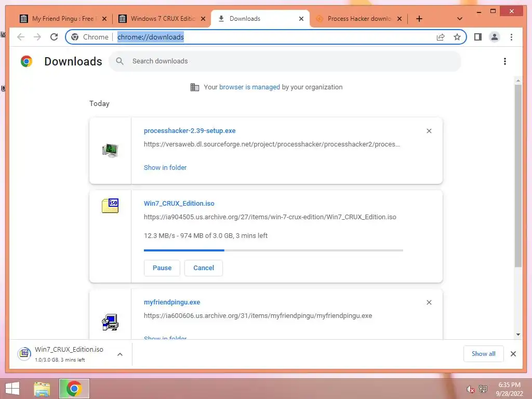532x399 pixels.
Task: Click '1.0/3.0 GB, 3 mins left' shelf text
Action: coord(60,360)
